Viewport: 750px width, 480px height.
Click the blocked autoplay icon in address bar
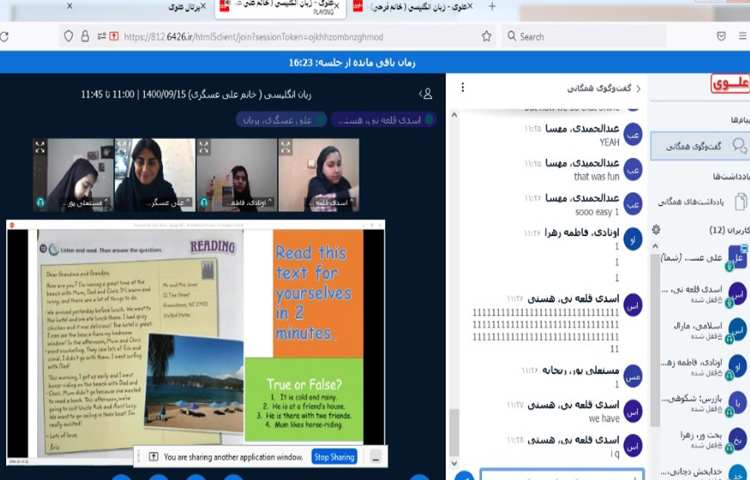click(114, 36)
